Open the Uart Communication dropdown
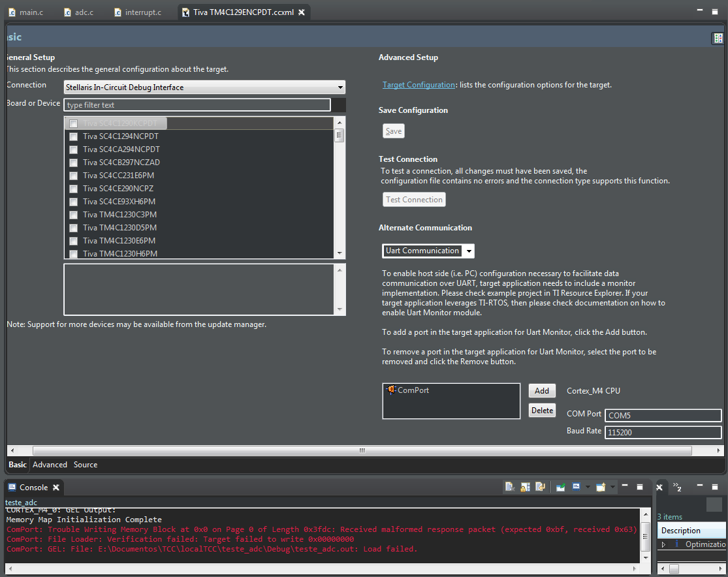Screen dimensions: 728x577 [x=469, y=251]
